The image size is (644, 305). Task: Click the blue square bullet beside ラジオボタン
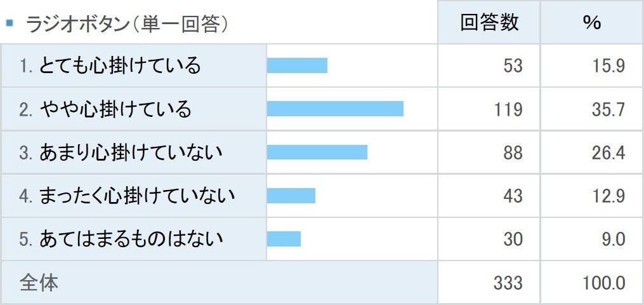(x=10, y=24)
